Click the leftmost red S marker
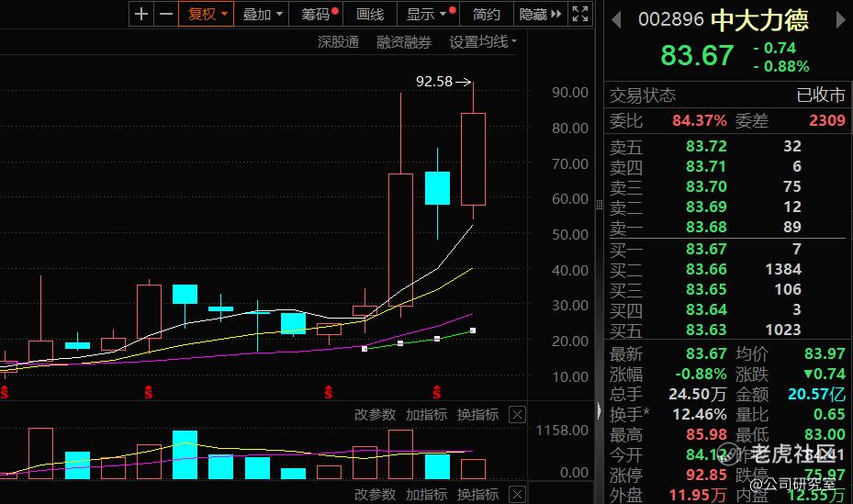Viewport: 853px width, 504px height. point(5,392)
